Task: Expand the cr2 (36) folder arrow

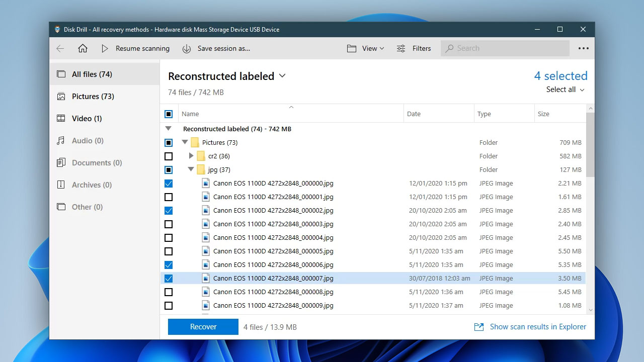Action: (191, 156)
